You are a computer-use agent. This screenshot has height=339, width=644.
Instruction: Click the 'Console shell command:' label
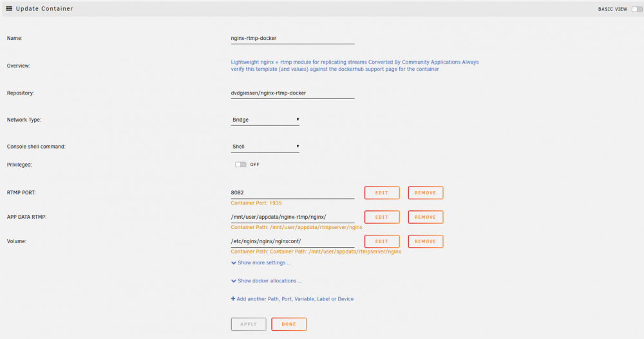pyautogui.click(x=36, y=147)
